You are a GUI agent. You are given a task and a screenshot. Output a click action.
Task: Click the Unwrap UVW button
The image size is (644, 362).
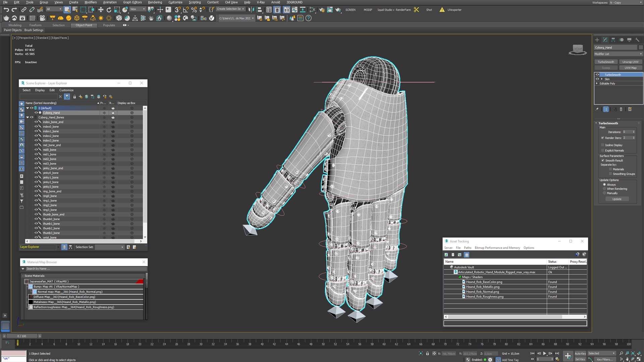coord(630,62)
